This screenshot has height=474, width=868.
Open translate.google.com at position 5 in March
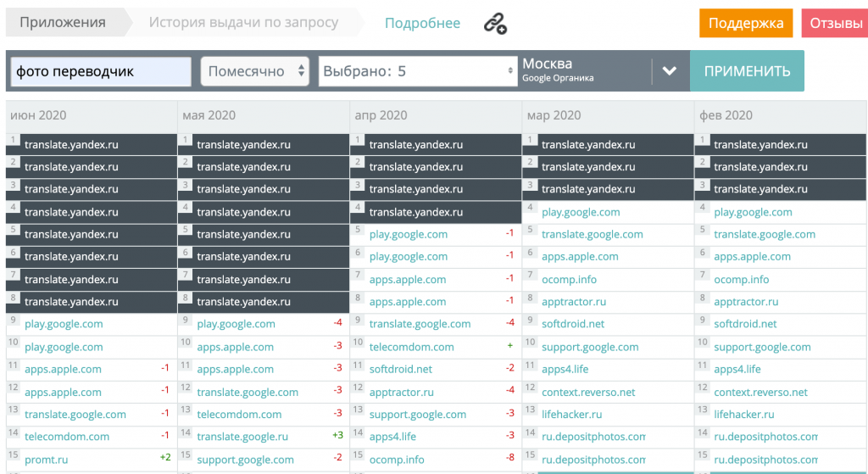tap(593, 234)
